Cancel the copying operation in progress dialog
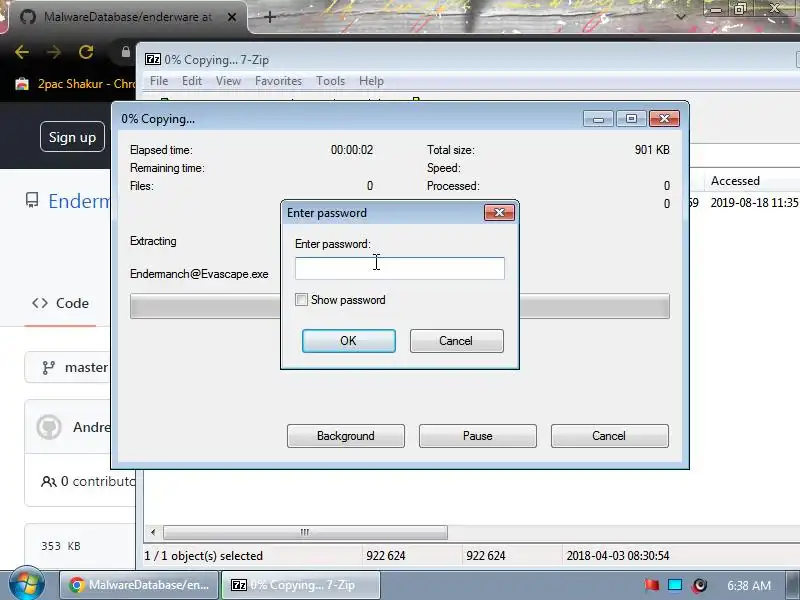Viewport: 800px width, 600px height. (609, 436)
